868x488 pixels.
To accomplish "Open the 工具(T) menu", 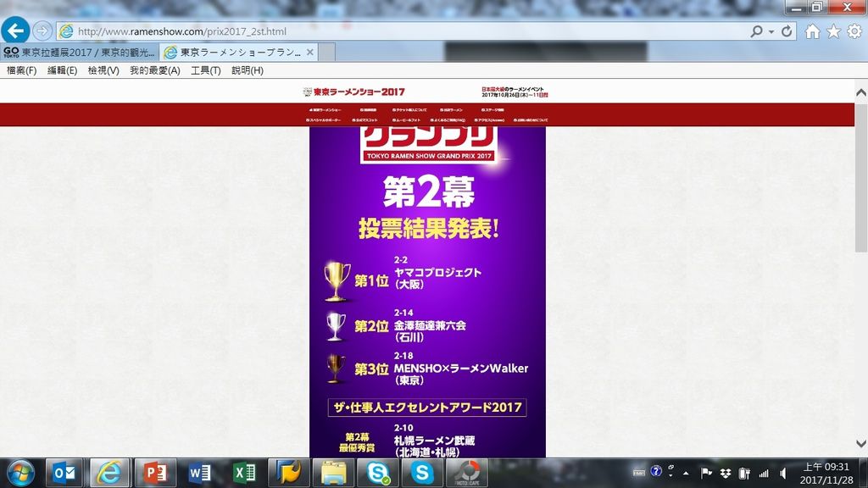I will 206,70.
